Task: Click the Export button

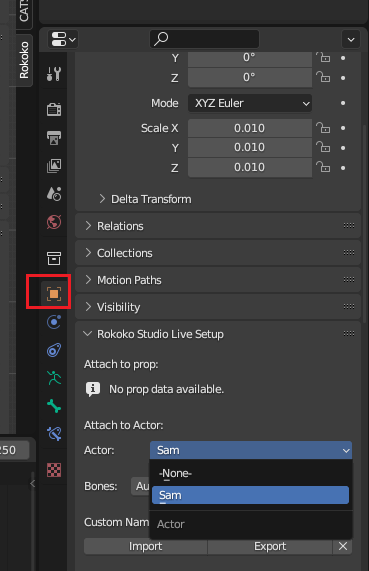Action: pos(270,546)
